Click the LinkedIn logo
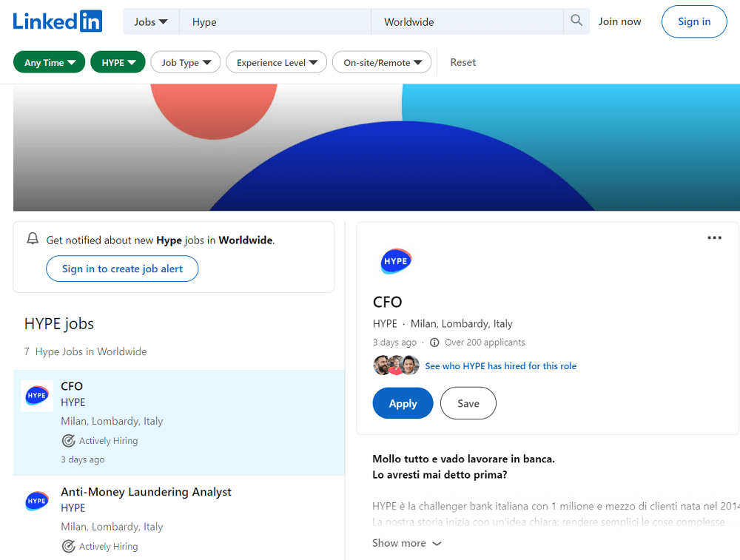The image size is (740, 560). (57, 21)
